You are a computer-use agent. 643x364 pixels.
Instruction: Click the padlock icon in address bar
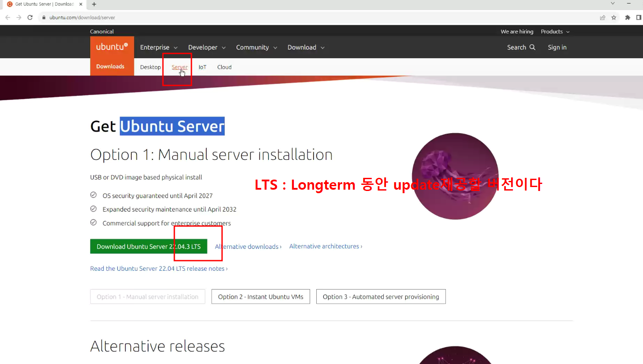[x=44, y=18]
